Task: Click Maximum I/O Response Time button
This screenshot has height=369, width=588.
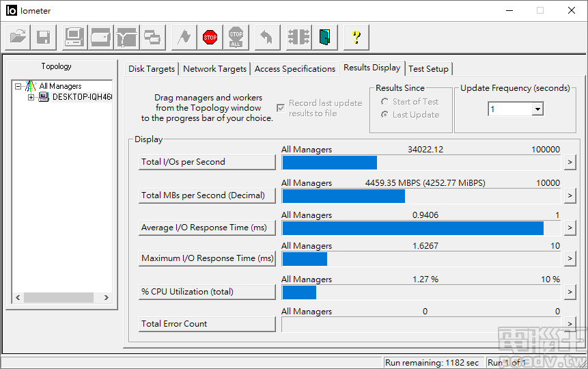Action: tap(207, 258)
